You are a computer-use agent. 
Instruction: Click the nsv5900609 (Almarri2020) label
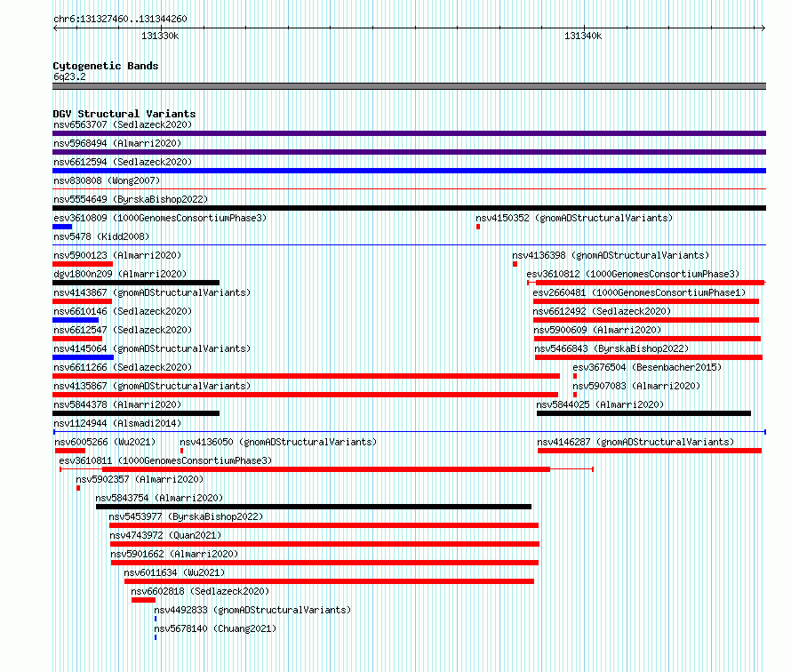click(x=597, y=330)
